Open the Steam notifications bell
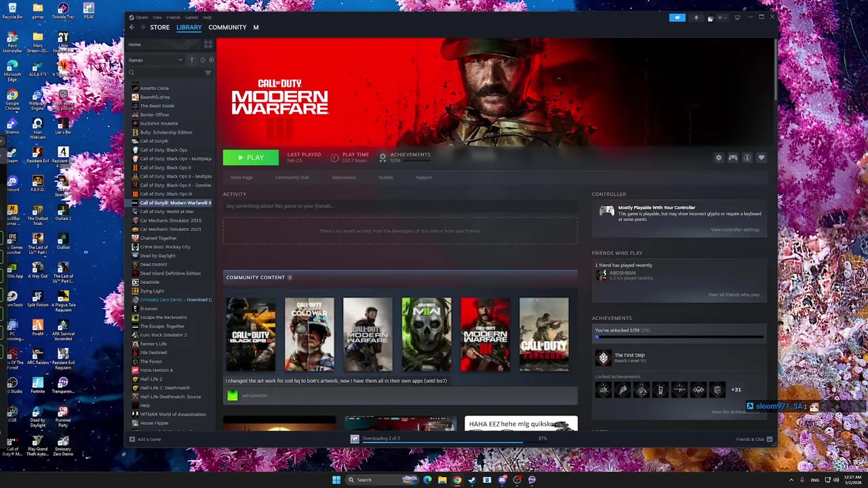868x488 pixels. point(696,18)
